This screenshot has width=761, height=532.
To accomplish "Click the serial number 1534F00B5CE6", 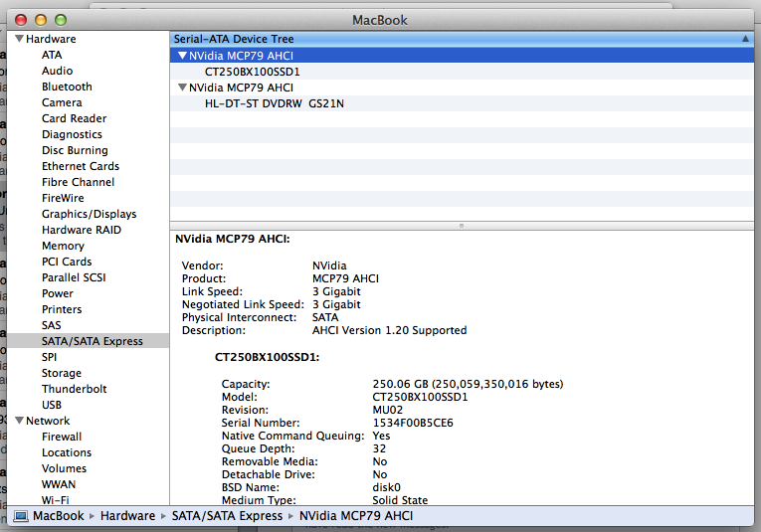I will click(x=413, y=423).
